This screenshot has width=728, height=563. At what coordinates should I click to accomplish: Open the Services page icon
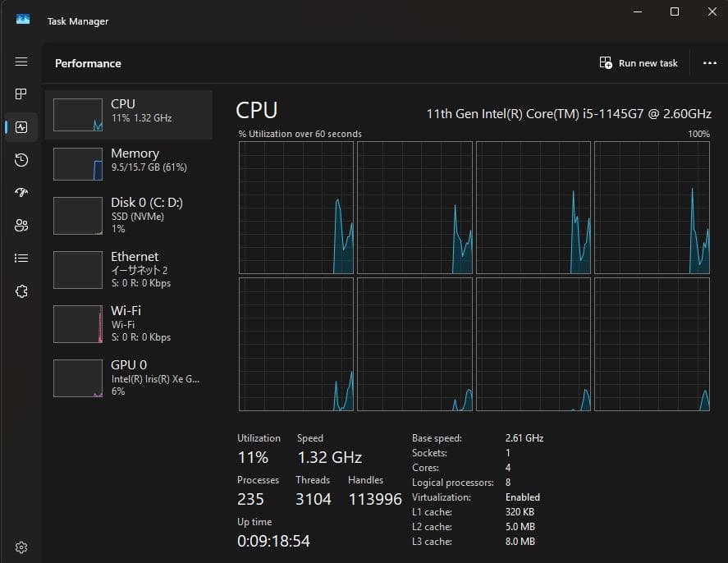click(21, 291)
